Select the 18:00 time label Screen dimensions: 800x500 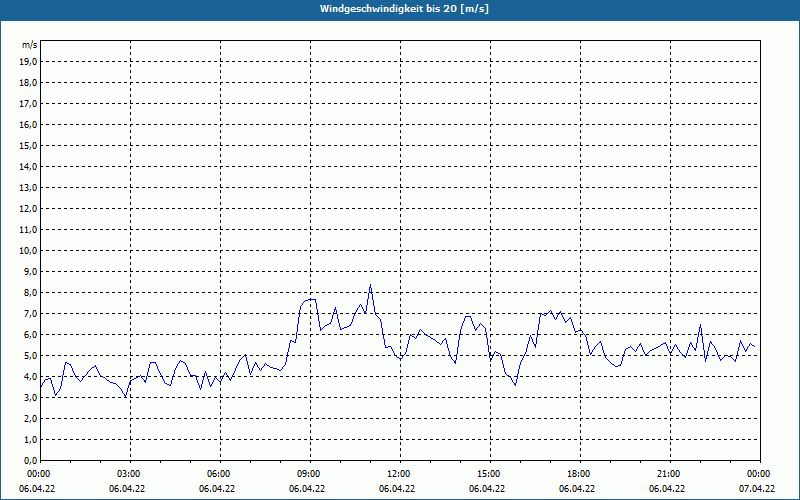coord(580,474)
